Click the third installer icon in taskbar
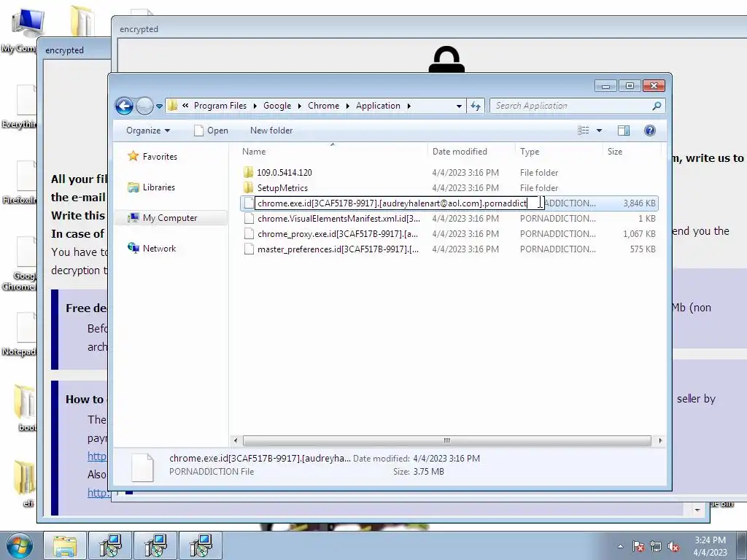Image resolution: width=747 pixels, height=560 pixels. pyautogui.click(x=201, y=545)
